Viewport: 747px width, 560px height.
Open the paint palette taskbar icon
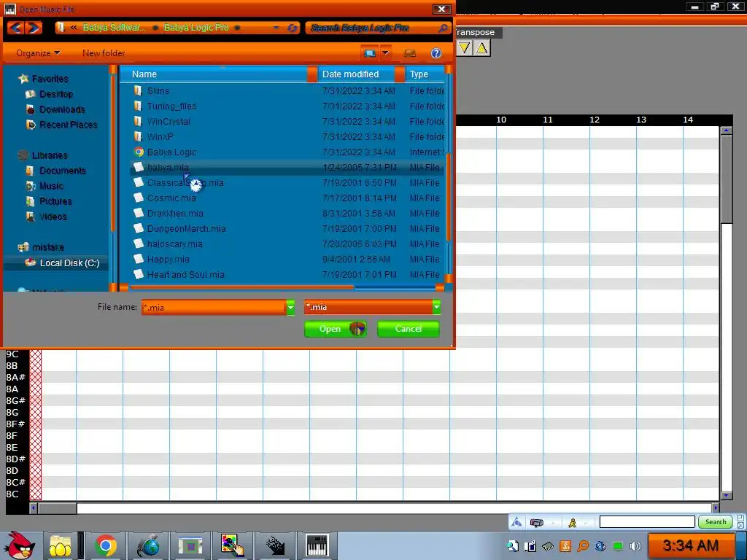click(232, 545)
